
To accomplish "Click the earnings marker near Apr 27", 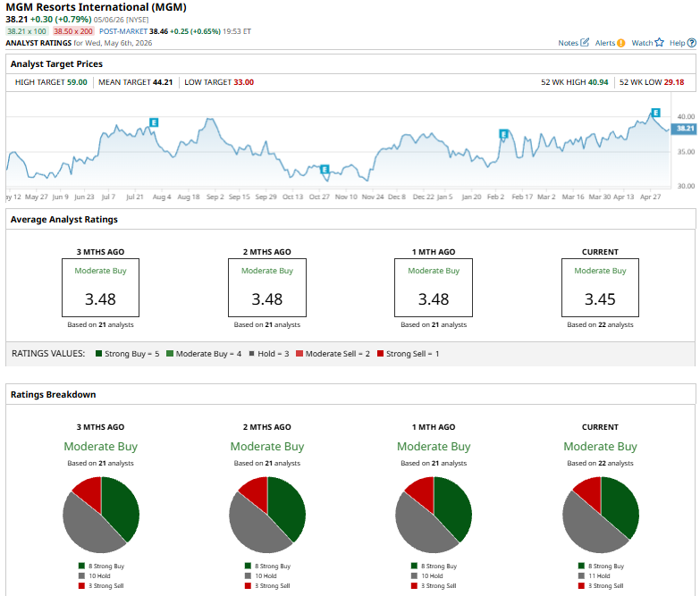I will [x=655, y=113].
